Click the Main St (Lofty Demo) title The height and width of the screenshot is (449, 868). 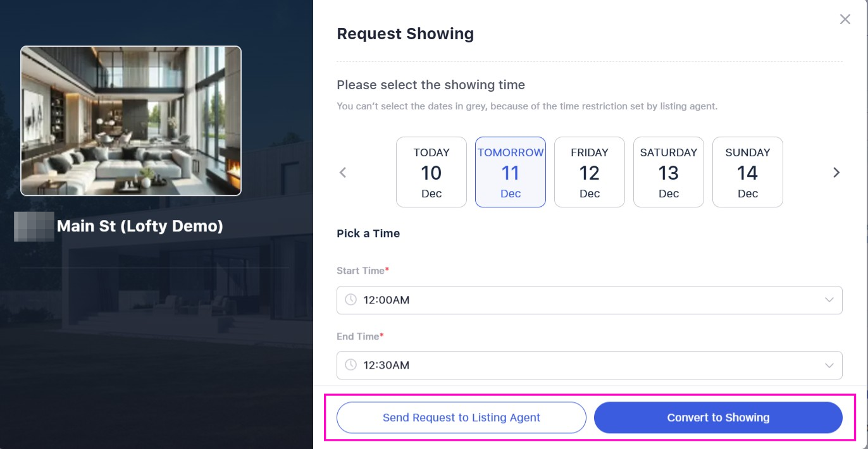tap(140, 226)
